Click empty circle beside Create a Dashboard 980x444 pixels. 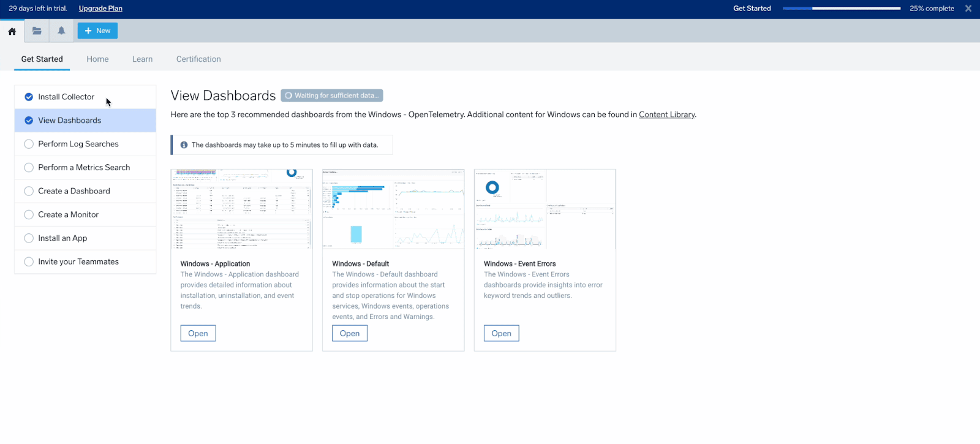(29, 191)
